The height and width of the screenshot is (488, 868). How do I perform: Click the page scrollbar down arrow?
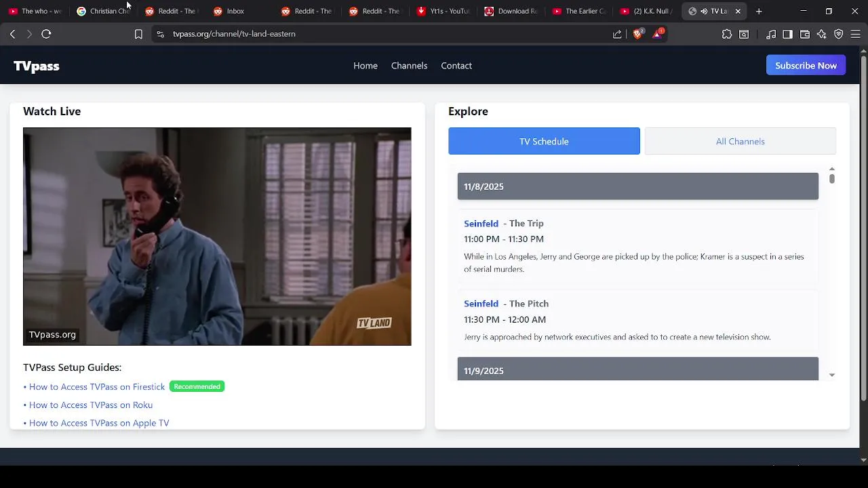pyautogui.click(x=863, y=460)
